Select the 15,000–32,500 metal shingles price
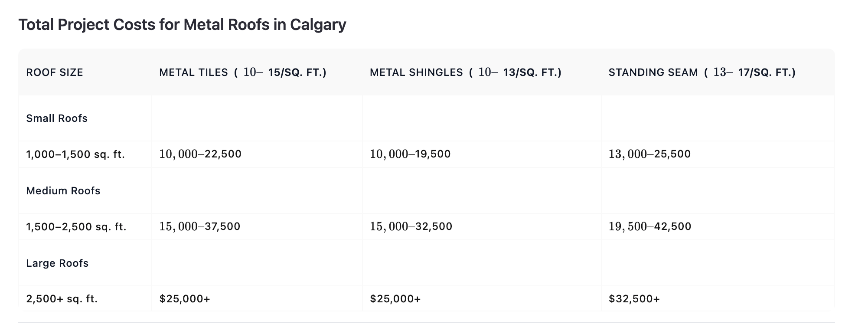This screenshot has height=334, width=868. coord(411,226)
